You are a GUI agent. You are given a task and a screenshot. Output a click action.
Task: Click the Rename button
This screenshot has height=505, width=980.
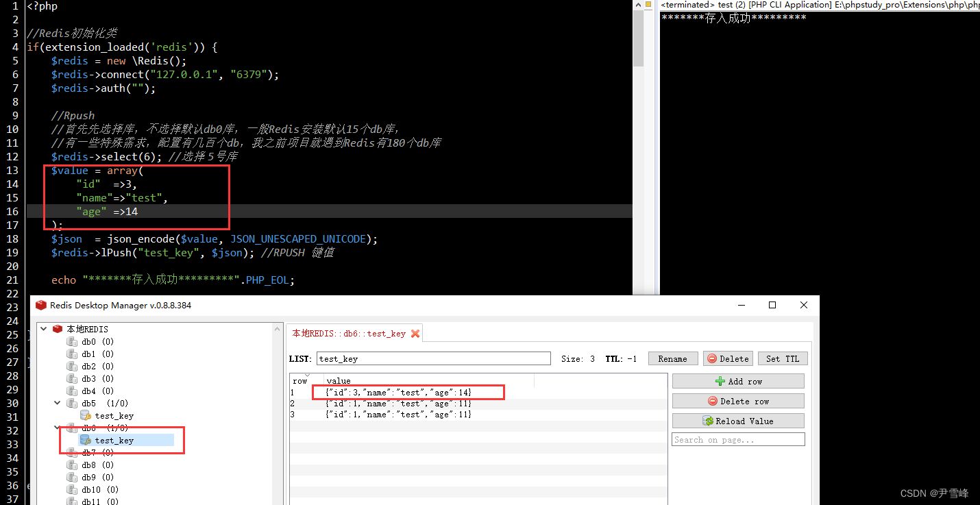pos(672,358)
